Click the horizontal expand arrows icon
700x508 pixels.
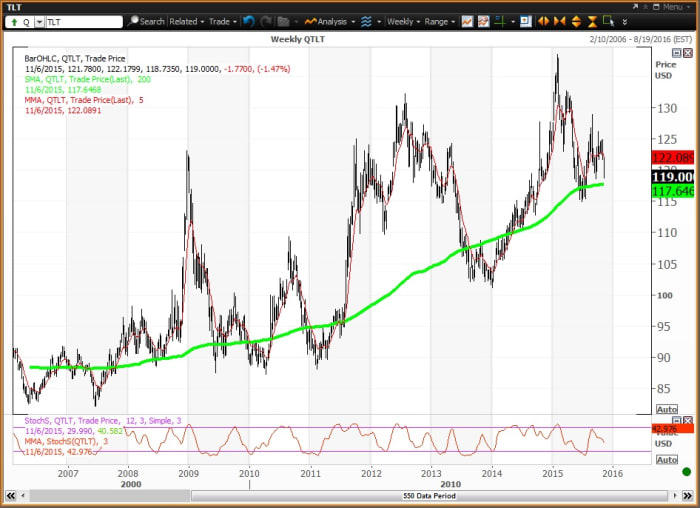pos(543,20)
